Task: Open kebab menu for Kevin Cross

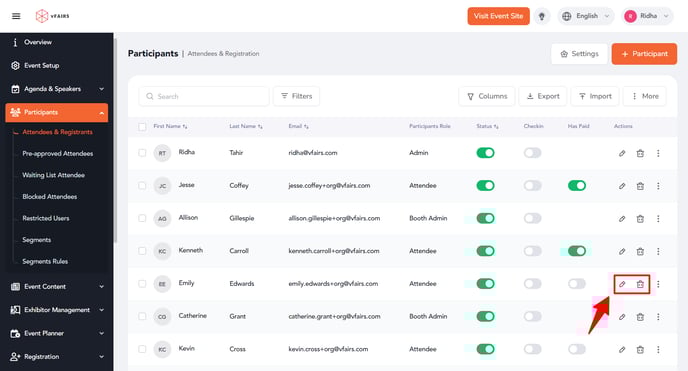Action: click(x=658, y=350)
